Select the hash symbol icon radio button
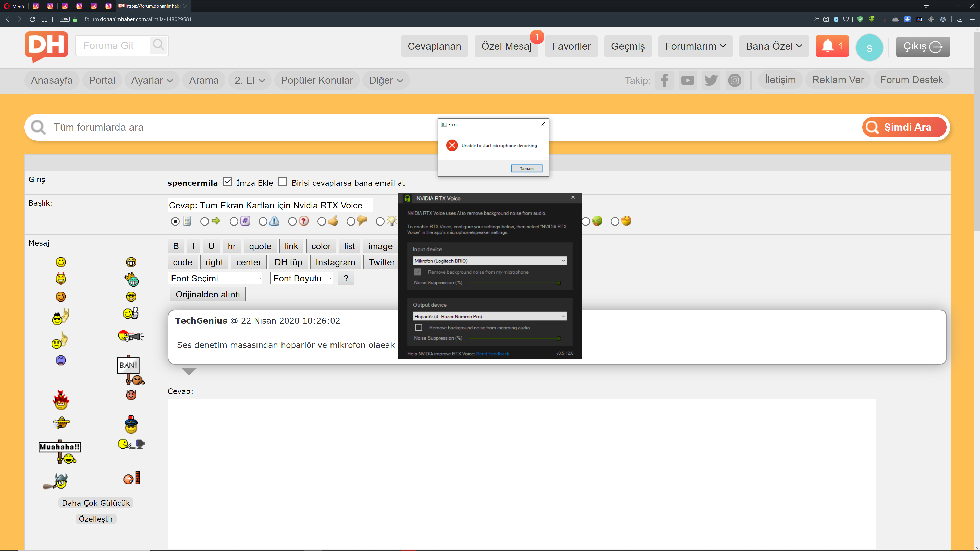Viewport: 980px width, 551px height. [234, 221]
